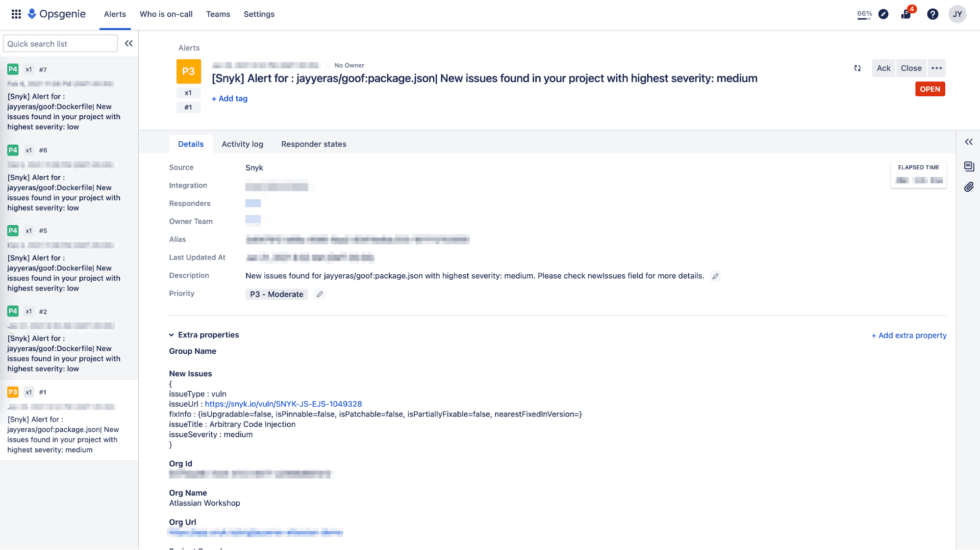Click the Close button on alert
The width and height of the screenshot is (980, 550).
tap(911, 67)
